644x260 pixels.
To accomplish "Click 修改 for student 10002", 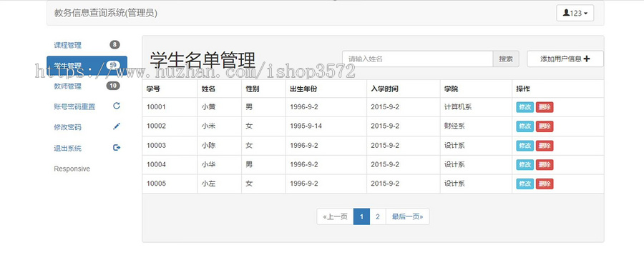I will (525, 126).
